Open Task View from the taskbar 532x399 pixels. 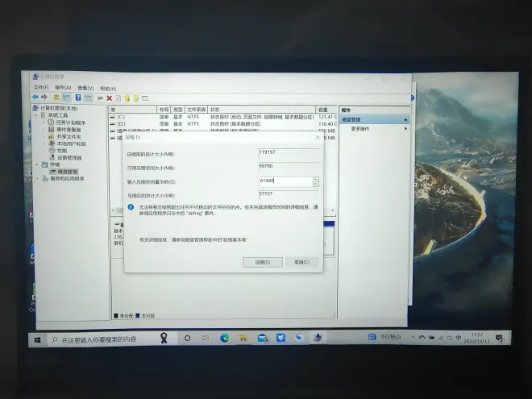[206, 338]
